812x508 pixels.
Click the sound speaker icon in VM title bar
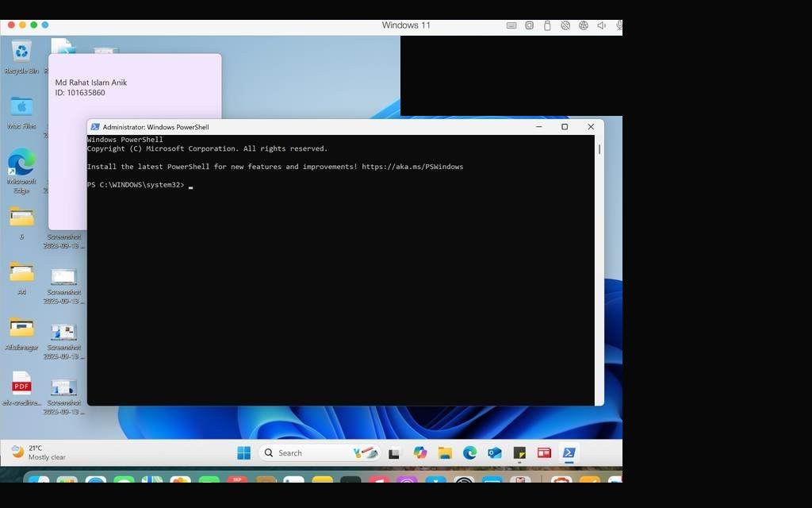[x=601, y=25]
